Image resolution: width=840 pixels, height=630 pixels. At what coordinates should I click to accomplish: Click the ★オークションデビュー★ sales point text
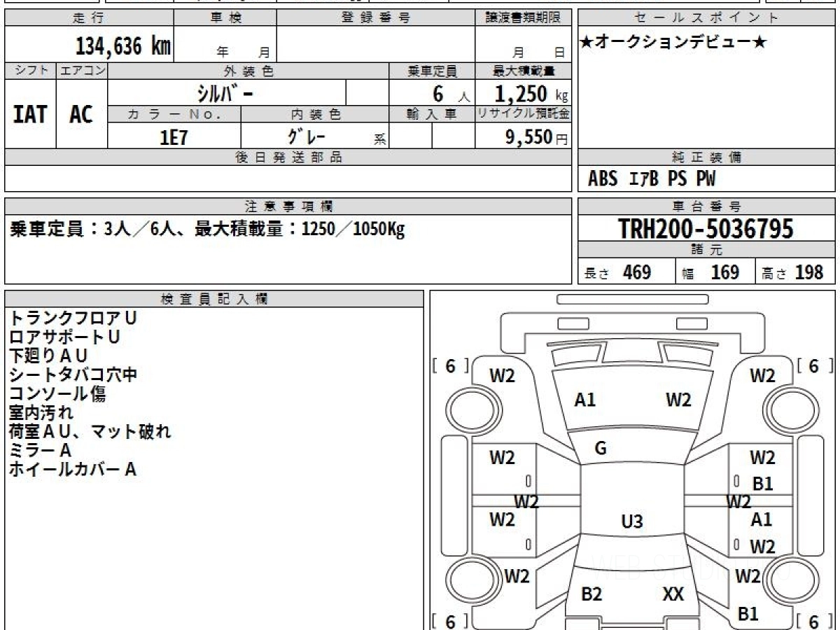[673, 43]
